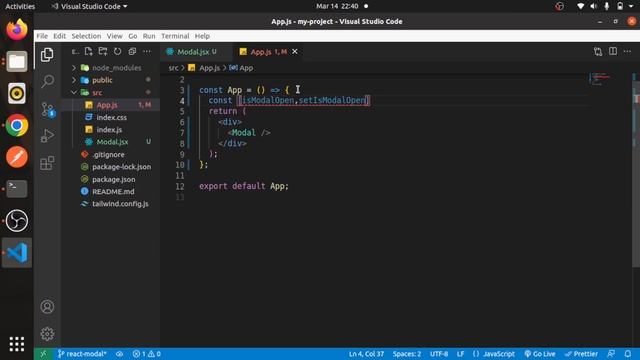Open the Help menu
Viewport: 640px width, 360px height.
[x=202, y=36]
